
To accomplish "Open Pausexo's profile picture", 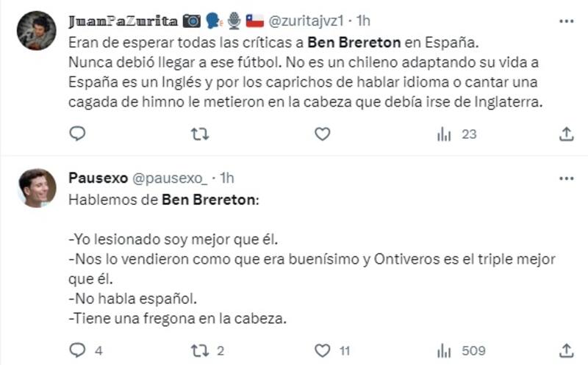I will click(37, 189).
